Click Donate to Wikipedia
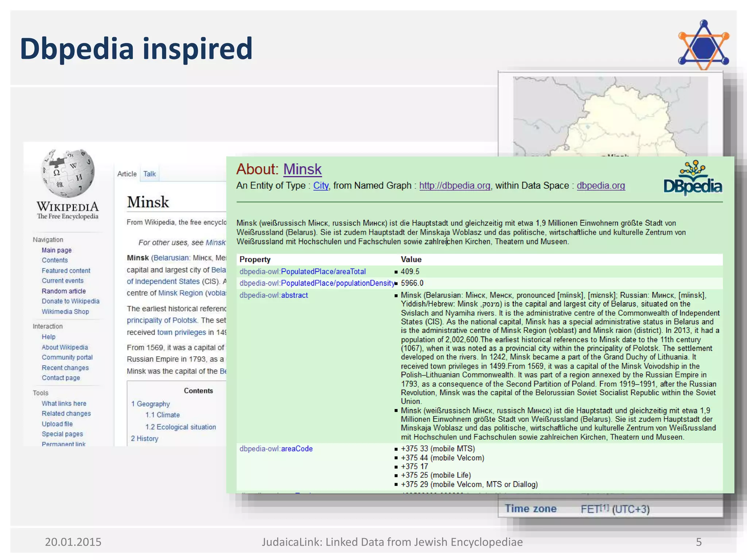 click(70, 301)
